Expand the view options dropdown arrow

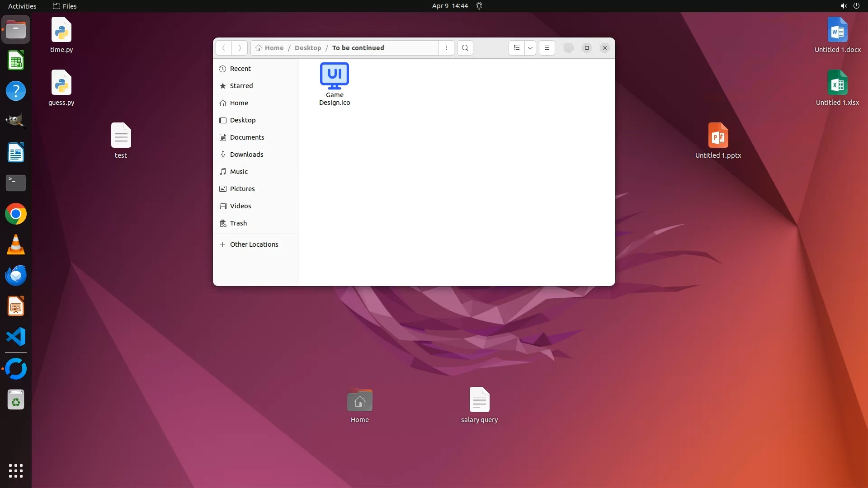530,48
